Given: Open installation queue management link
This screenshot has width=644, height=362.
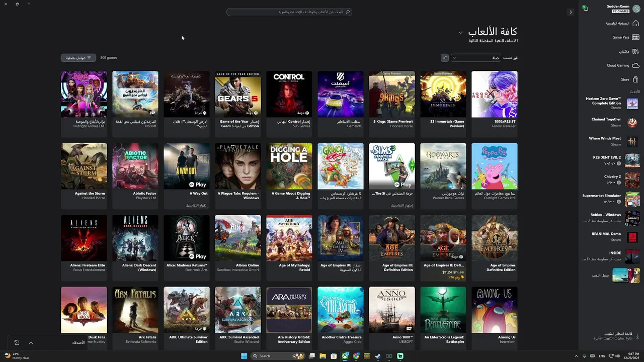Looking at the screenshot, I should [613, 338].
